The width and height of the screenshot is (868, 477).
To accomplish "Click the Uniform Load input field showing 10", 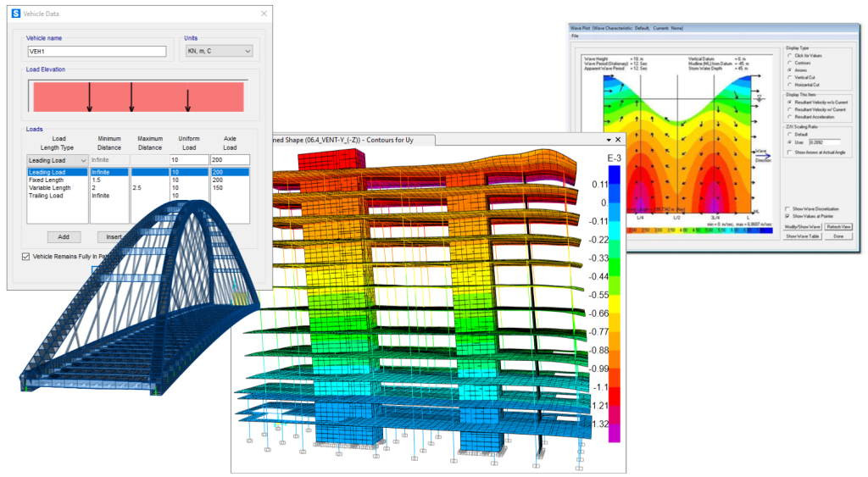I will click(189, 160).
